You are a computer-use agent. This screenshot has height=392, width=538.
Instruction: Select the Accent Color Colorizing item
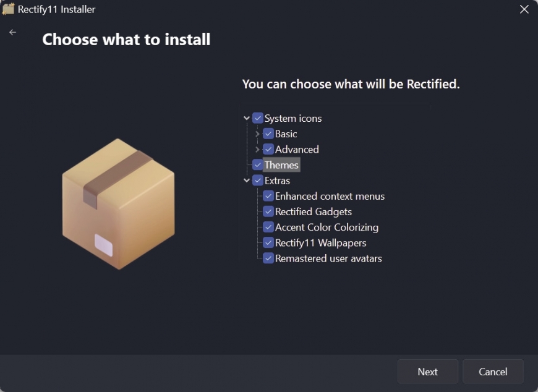point(327,228)
